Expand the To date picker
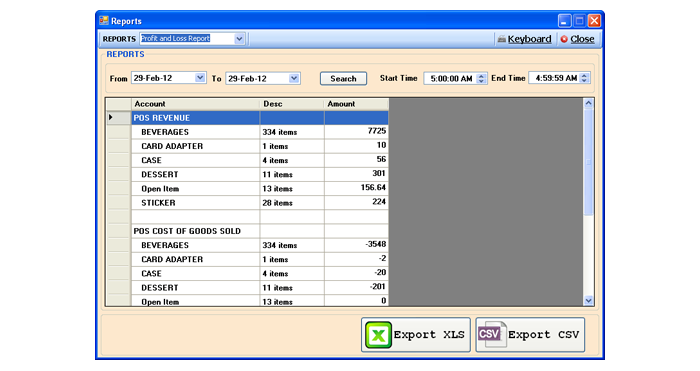This screenshot has width=700, height=371. tap(294, 79)
